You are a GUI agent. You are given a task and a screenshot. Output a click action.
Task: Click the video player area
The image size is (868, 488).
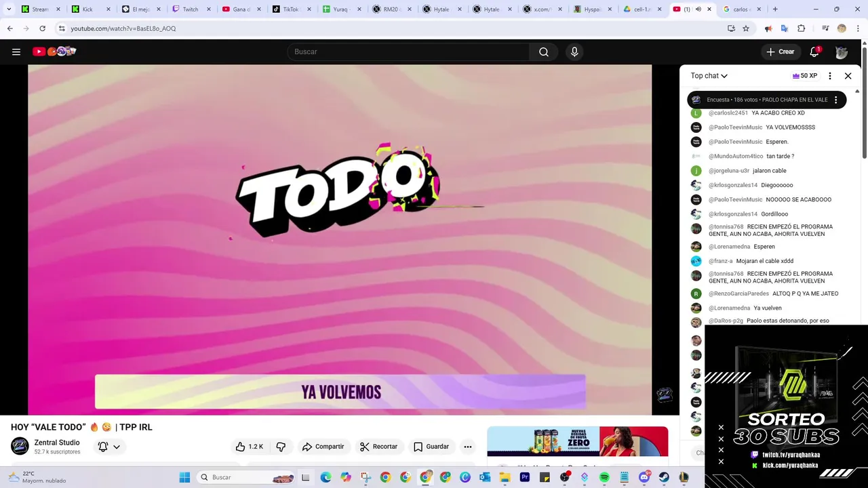(340, 240)
